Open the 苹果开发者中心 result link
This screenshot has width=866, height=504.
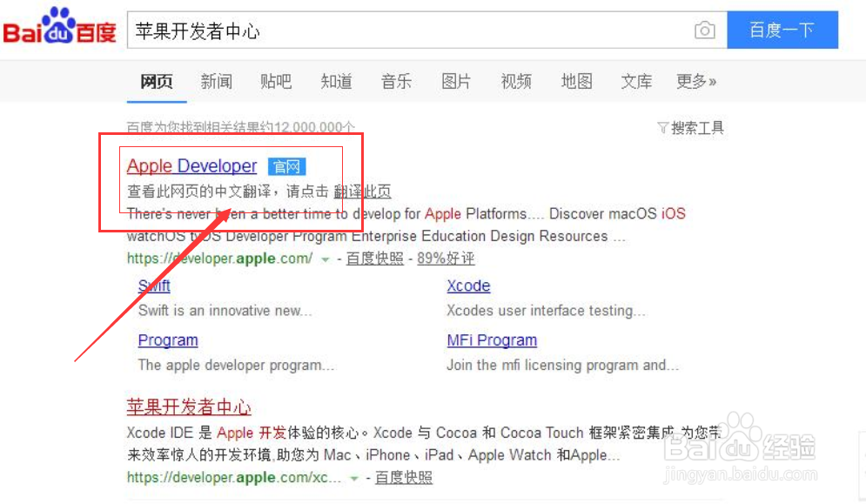pos(189,407)
